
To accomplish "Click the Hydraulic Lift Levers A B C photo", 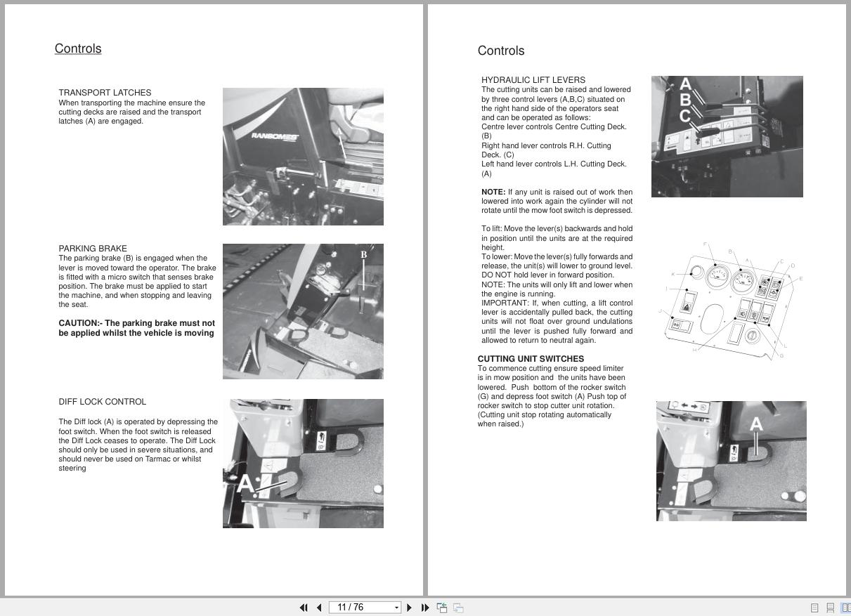I will point(727,136).
